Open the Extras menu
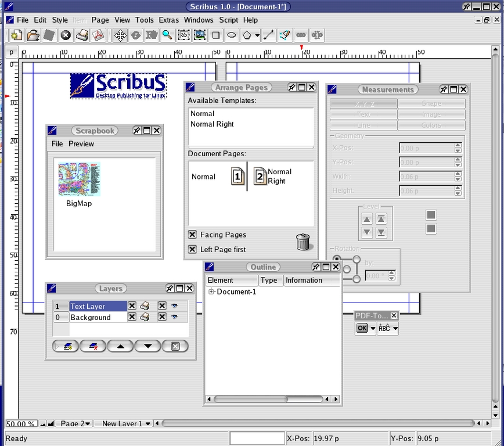The image size is (504, 446). point(169,20)
